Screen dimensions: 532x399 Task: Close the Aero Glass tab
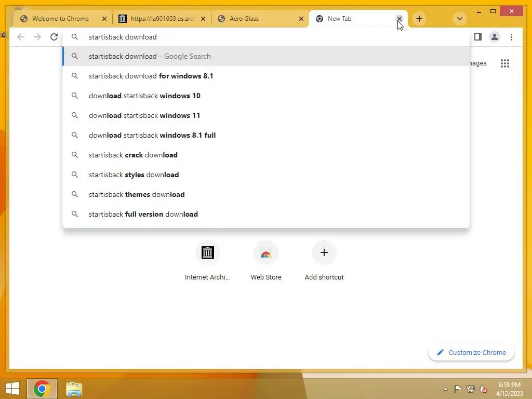[301, 19]
